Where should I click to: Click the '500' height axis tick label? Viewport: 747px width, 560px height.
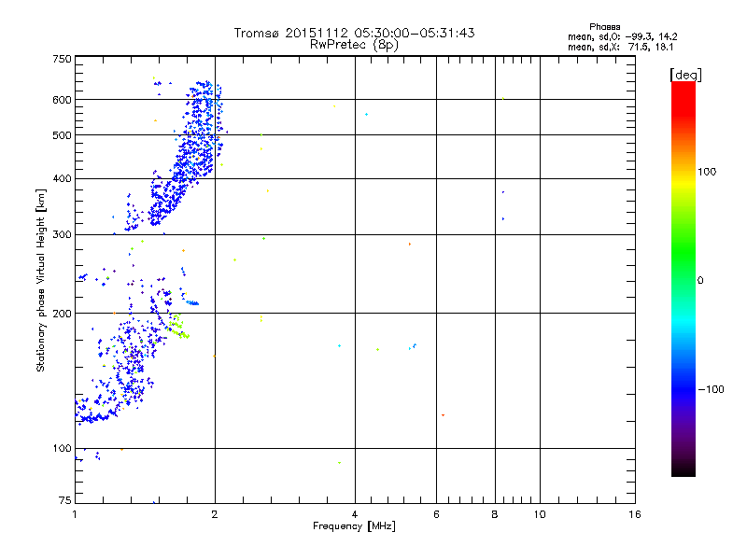pyautogui.click(x=62, y=135)
